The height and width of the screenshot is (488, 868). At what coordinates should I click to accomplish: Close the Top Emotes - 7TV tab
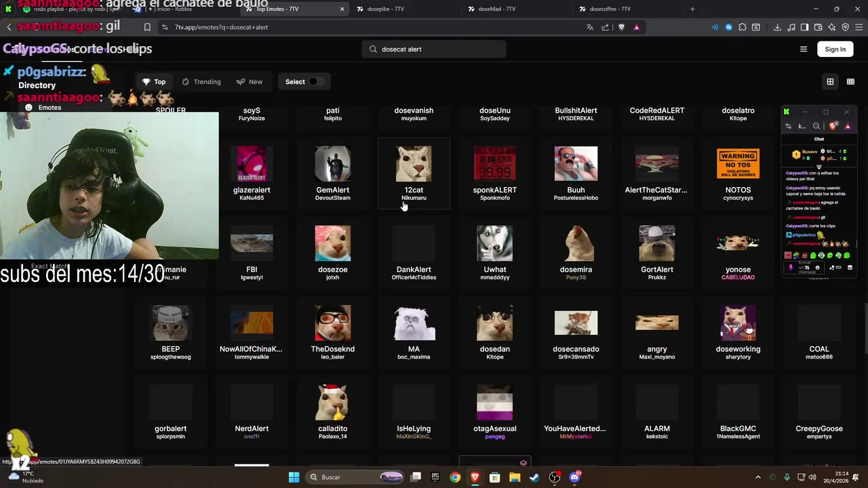(342, 9)
